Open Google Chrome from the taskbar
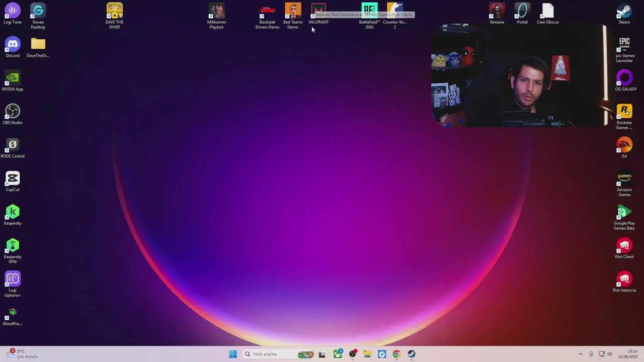Viewport: 644px width, 362px height. tap(396, 354)
